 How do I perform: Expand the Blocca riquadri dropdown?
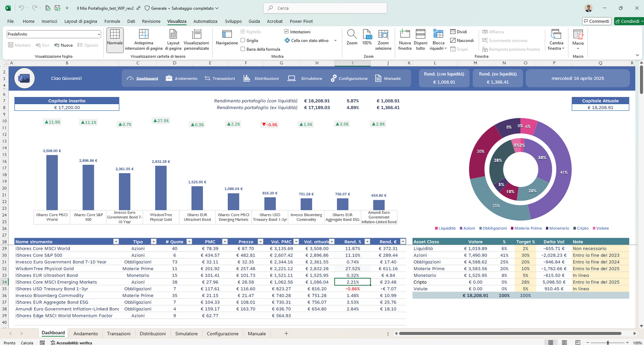[438, 40]
